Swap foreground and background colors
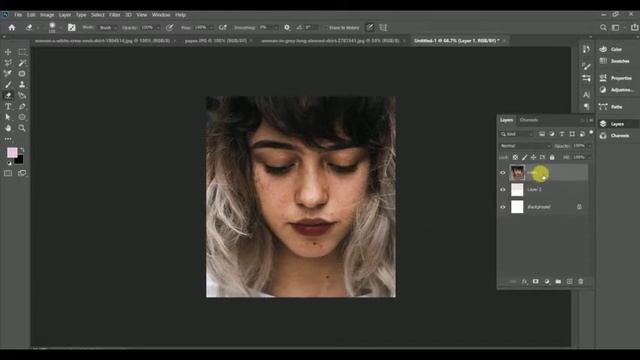The image size is (640, 360). (22, 150)
